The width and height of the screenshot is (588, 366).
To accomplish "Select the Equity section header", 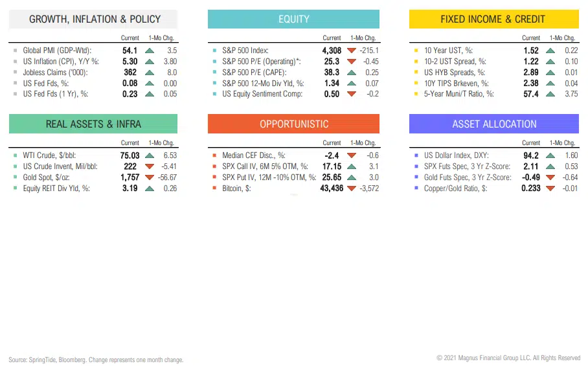I will [293, 19].
